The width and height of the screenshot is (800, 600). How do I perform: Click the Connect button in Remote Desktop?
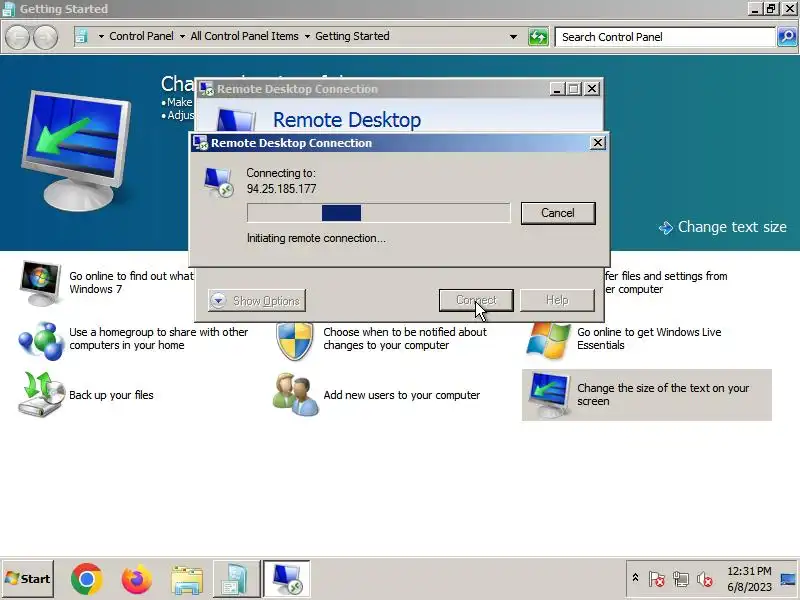tap(476, 300)
